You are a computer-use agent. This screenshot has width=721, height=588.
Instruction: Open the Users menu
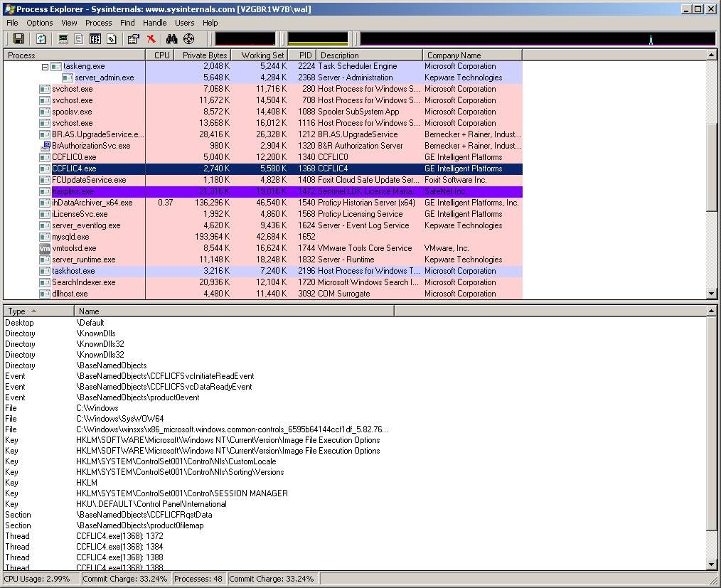184,23
